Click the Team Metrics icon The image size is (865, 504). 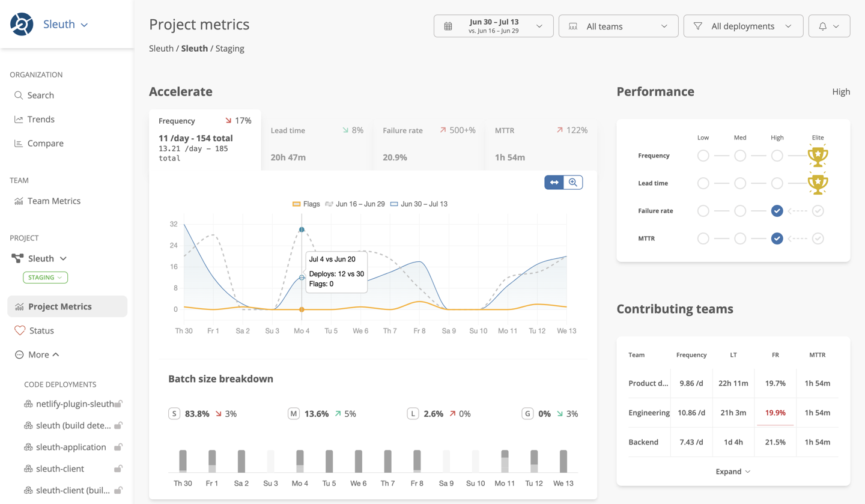(19, 201)
